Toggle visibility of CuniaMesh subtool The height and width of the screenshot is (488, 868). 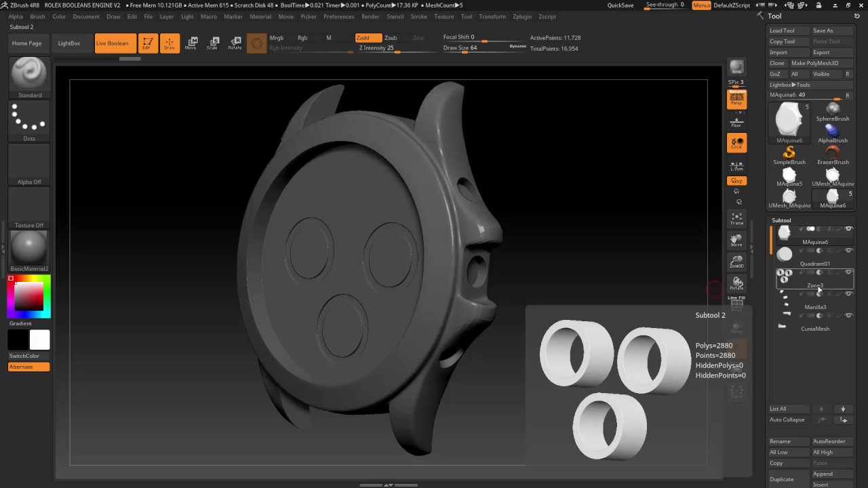click(848, 316)
